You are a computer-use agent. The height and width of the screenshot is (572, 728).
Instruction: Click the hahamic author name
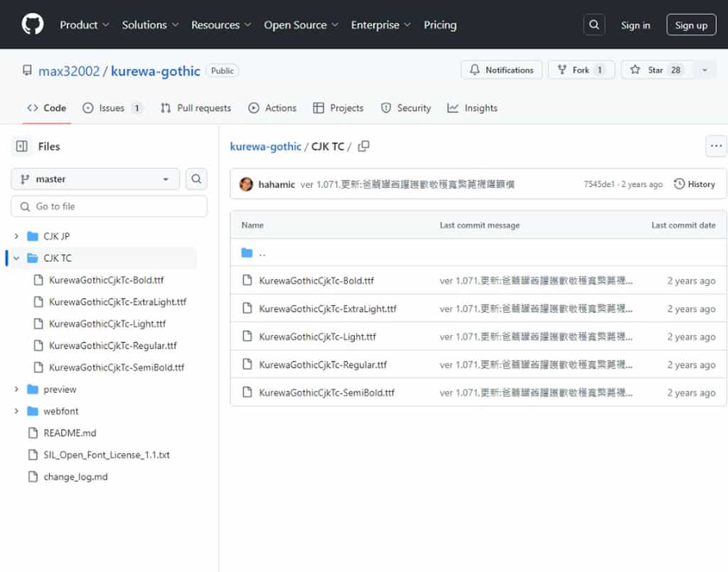(x=277, y=184)
